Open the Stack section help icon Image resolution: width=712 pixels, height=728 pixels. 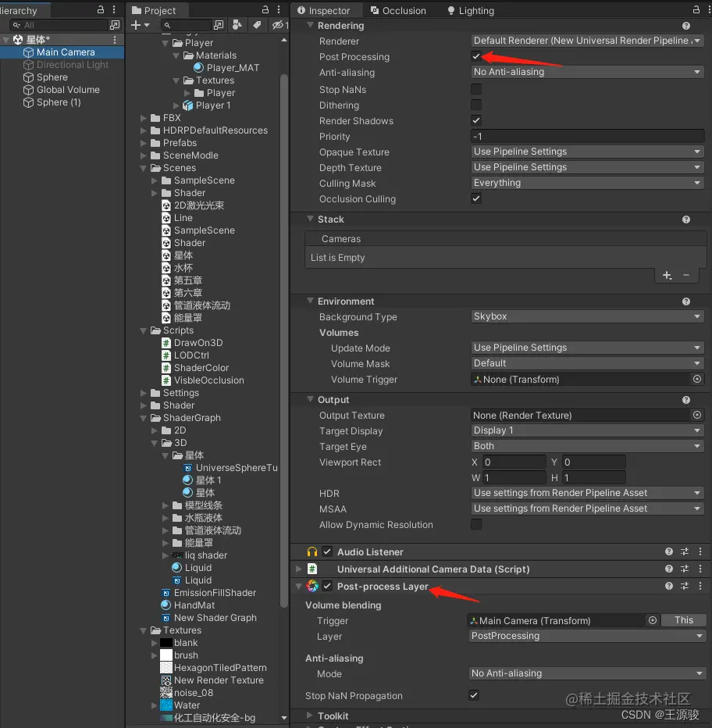click(x=686, y=219)
